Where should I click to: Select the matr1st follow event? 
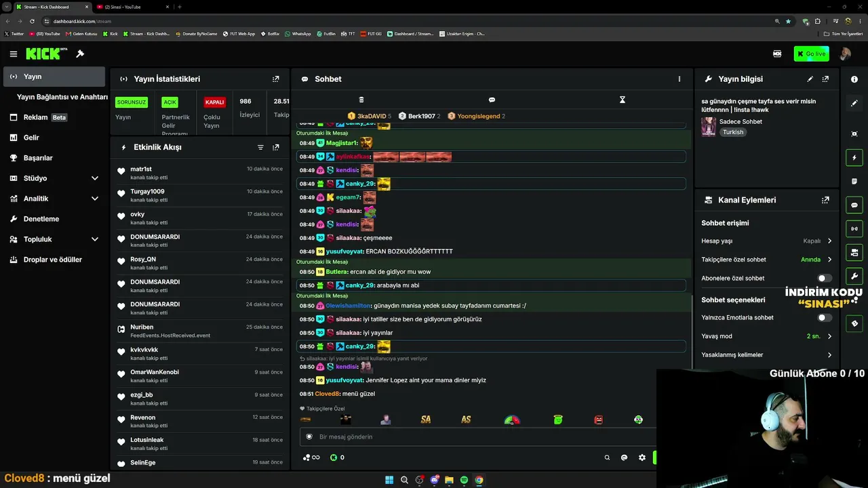[200, 173]
